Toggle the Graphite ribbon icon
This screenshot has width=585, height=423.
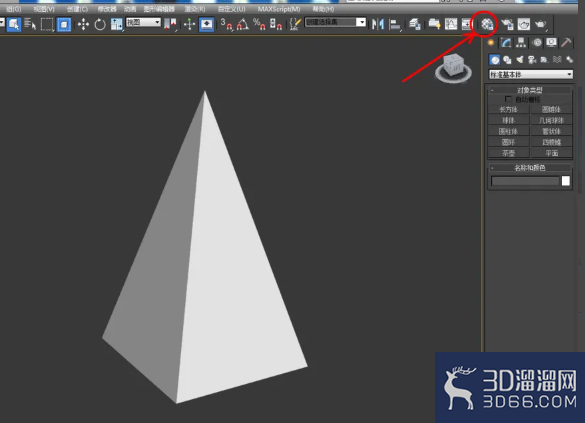(434, 25)
